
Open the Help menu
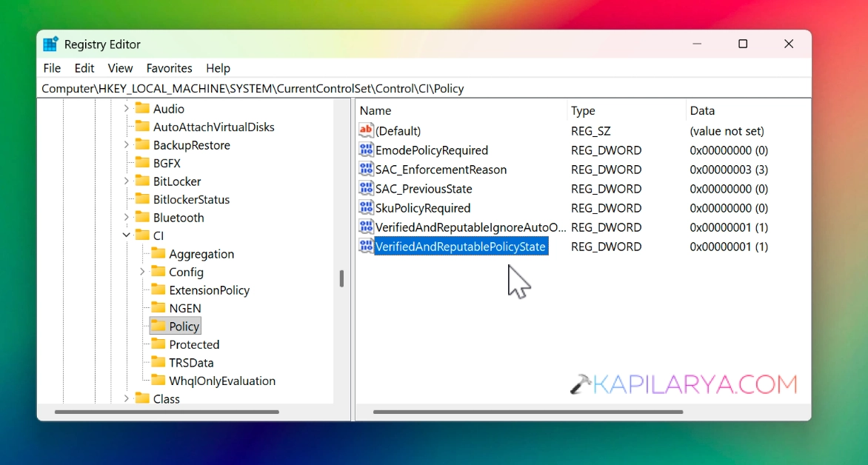[218, 68]
